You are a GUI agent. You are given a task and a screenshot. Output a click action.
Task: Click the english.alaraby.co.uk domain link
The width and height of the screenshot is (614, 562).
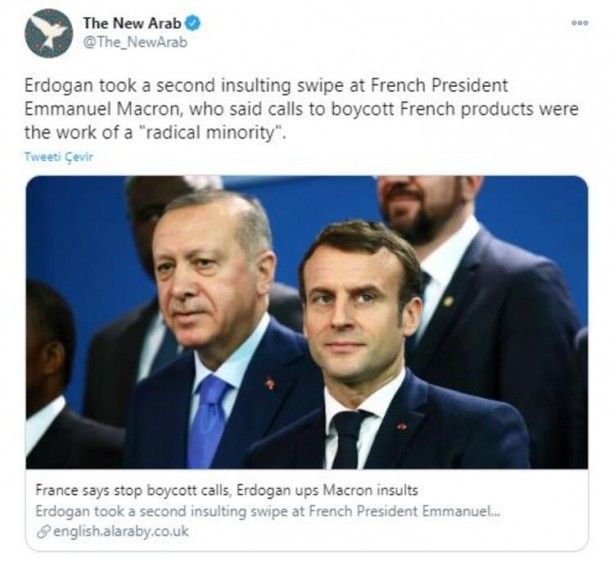tap(121, 531)
